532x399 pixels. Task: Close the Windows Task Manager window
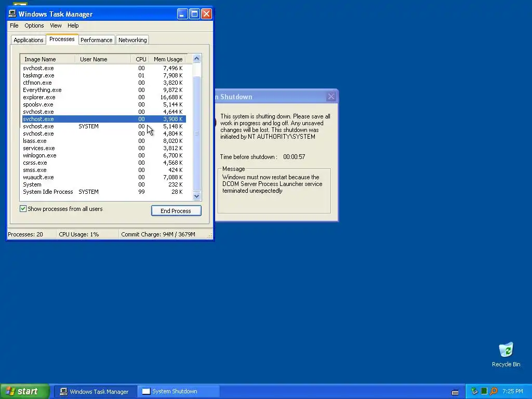pos(206,14)
